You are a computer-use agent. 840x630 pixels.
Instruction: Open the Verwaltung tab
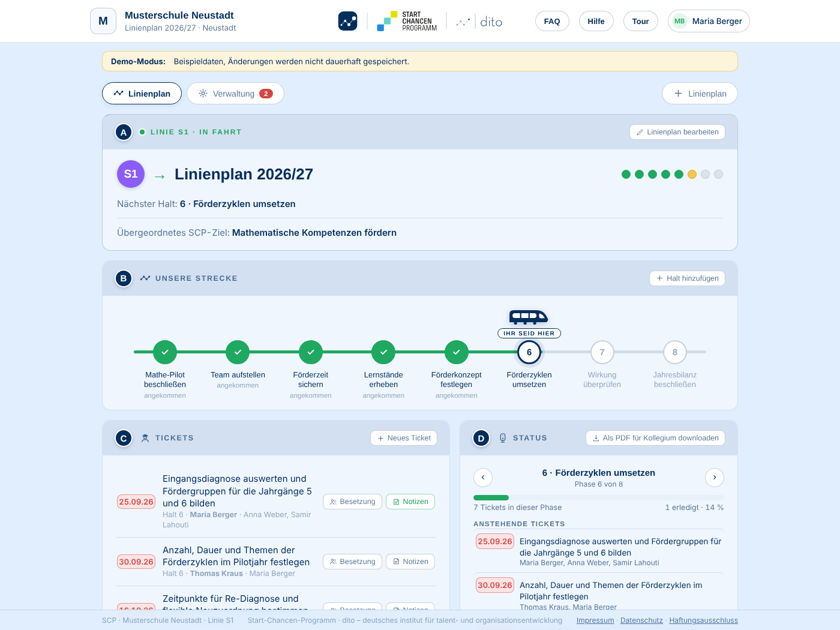point(235,94)
